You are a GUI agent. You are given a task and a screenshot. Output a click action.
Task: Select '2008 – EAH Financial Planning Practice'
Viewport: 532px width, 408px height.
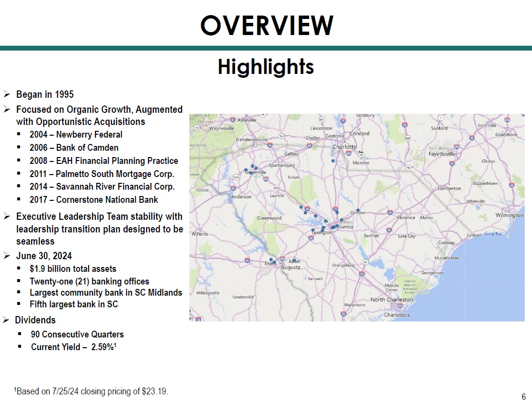click(x=104, y=160)
